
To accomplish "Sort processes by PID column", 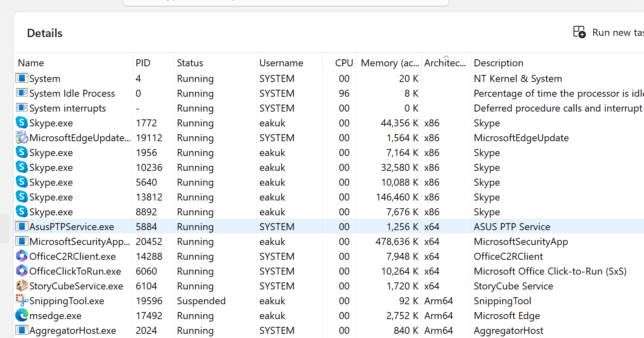I will pos(143,63).
